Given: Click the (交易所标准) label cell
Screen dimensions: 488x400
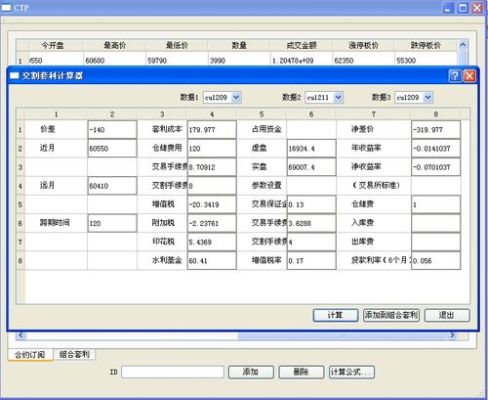Looking at the screenshot, I should coord(374,186).
